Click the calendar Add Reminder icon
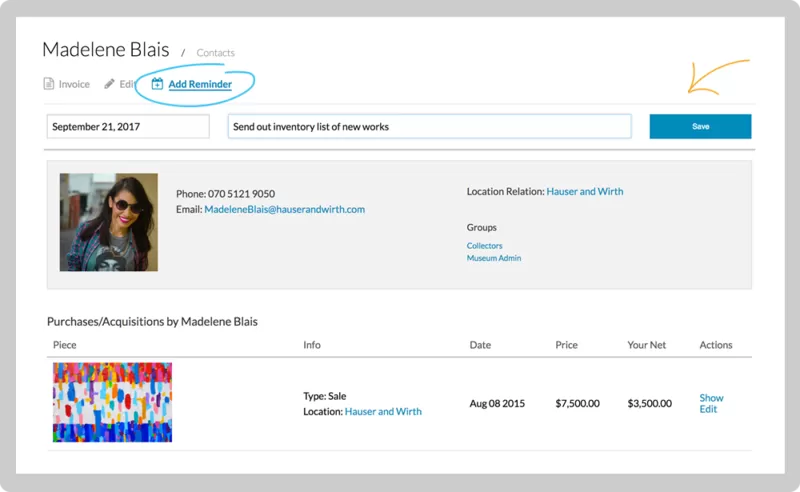The height and width of the screenshot is (492, 800). pos(157,84)
